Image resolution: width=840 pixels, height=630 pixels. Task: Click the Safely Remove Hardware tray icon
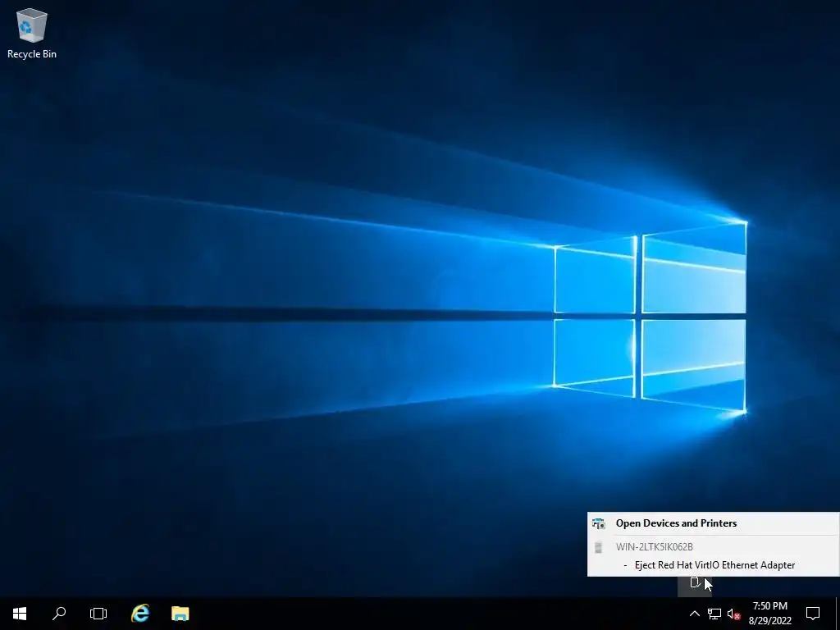click(x=695, y=582)
